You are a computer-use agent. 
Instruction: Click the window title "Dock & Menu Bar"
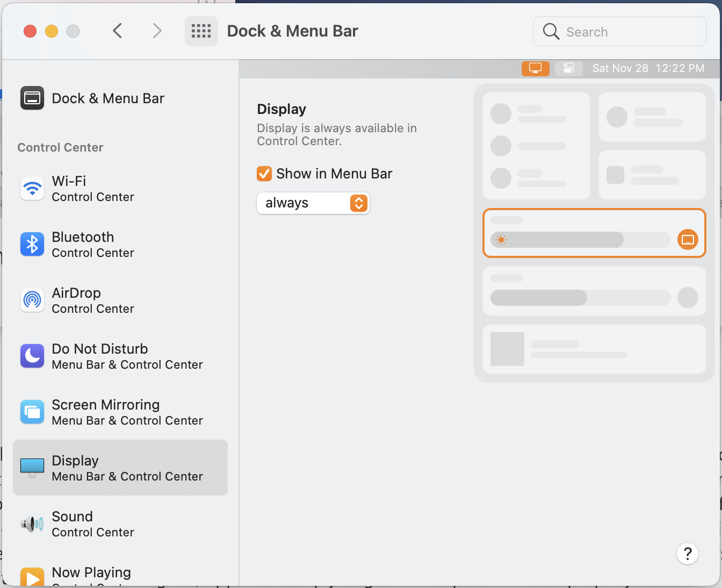click(293, 31)
